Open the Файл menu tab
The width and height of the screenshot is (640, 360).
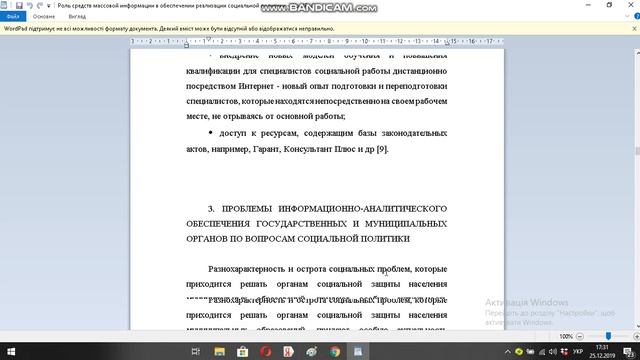[13, 16]
